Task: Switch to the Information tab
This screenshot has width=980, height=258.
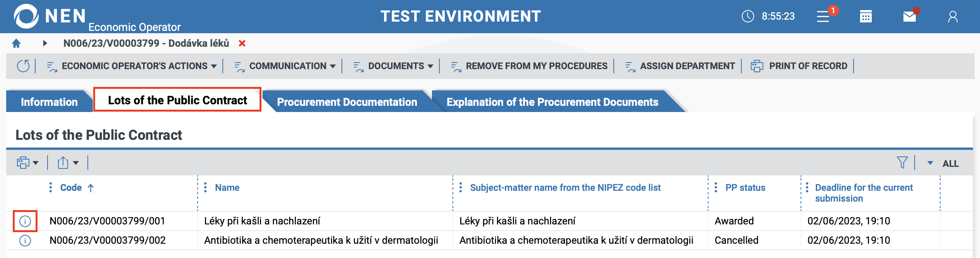Action: click(x=49, y=102)
